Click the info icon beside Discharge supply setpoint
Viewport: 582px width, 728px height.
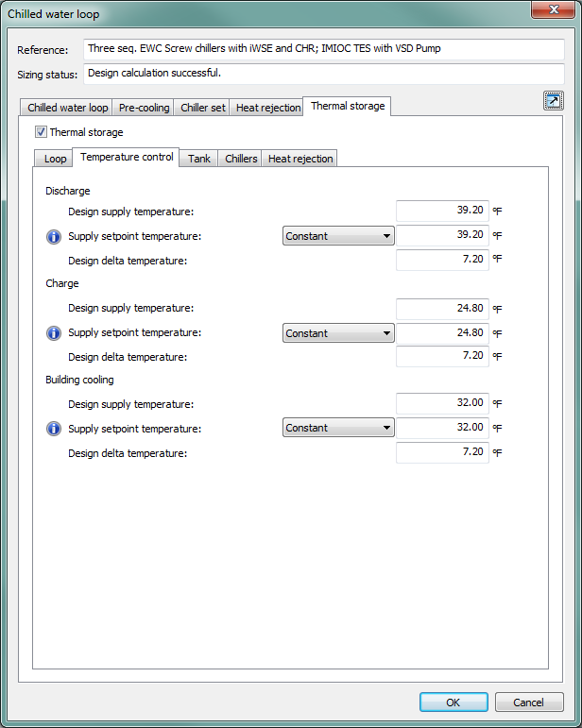pyautogui.click(x=54, y=236)
